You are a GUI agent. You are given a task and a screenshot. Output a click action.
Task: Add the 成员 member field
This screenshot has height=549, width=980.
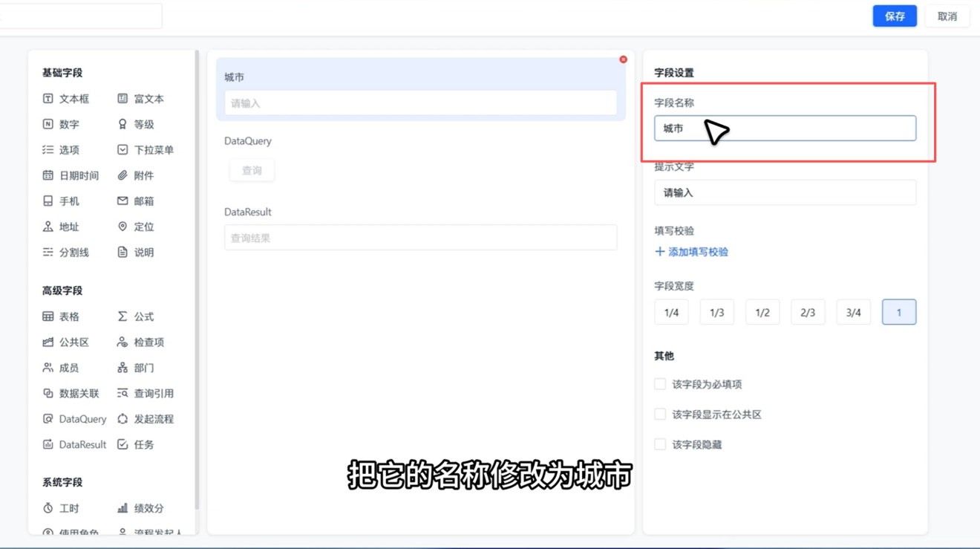pos(61,368)
